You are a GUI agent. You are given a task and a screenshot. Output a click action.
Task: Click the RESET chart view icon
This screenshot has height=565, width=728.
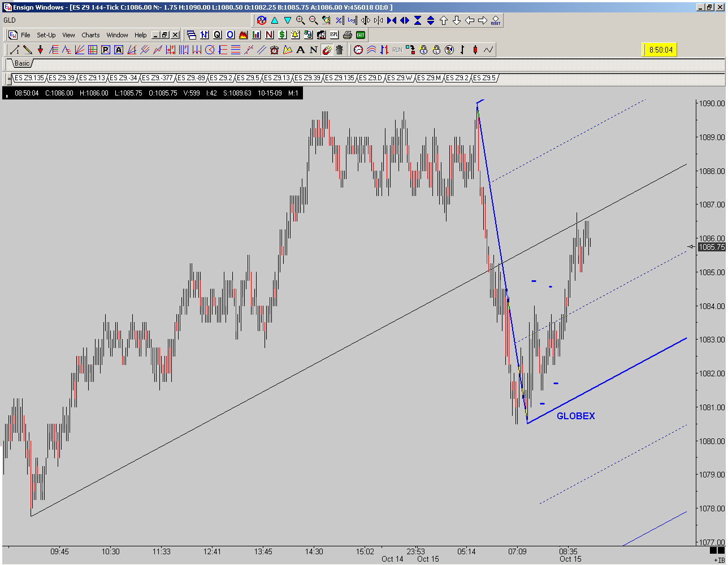[496, 20]
